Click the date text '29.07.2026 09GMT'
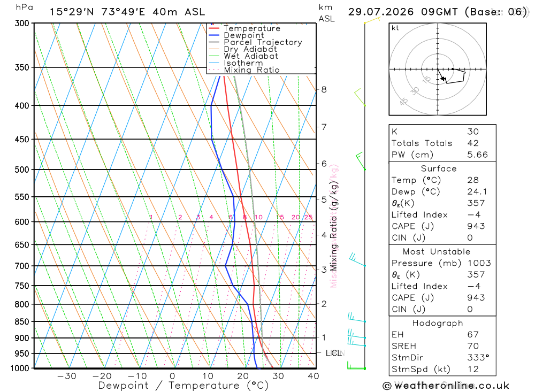The width and height of the screenshot is (535, 392). (403, 12)
